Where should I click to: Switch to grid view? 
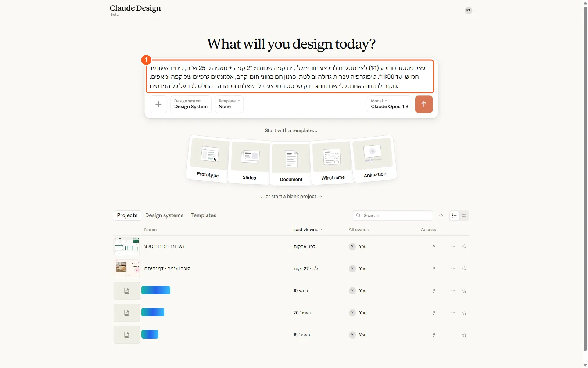point(464,216)
